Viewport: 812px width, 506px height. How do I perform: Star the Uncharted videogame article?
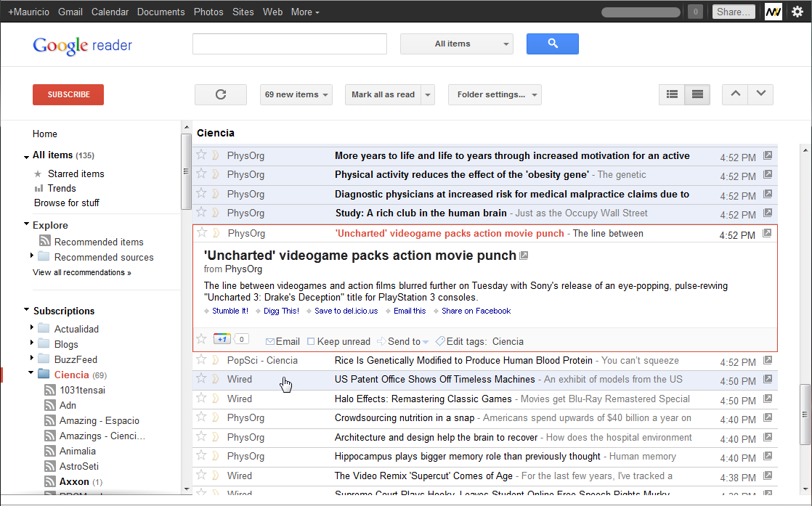pos(201,233)
